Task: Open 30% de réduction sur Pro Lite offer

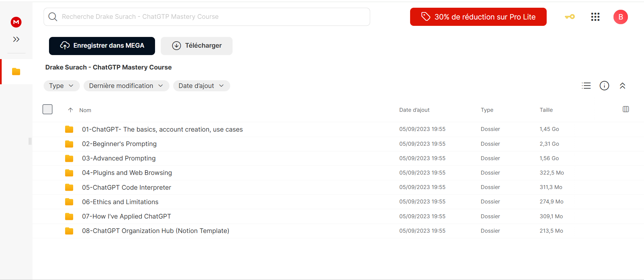Action: point(478,17)
